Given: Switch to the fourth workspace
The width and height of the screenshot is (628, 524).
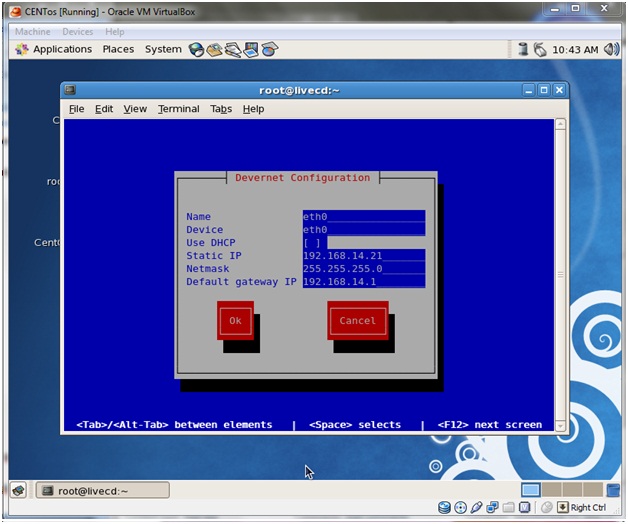Looking at the screenshot, I should coord(593,490).
